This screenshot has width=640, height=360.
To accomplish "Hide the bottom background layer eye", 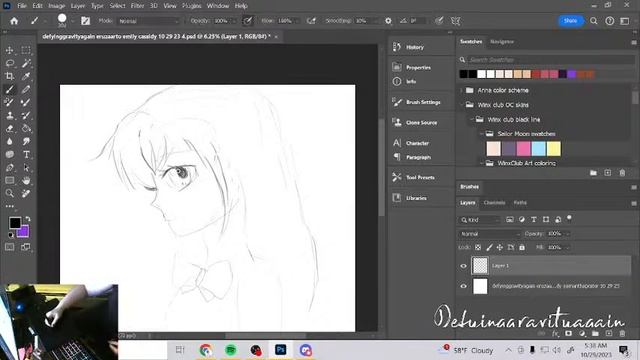I will pos(463,286).
